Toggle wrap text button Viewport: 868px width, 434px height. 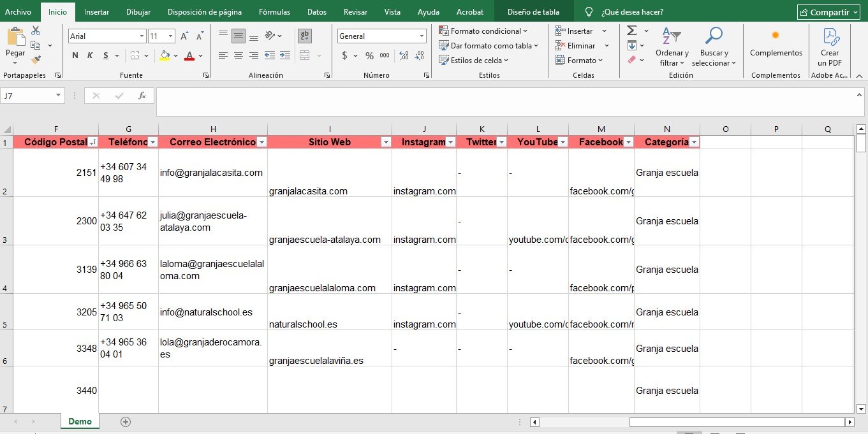click(x=305, y=36)
